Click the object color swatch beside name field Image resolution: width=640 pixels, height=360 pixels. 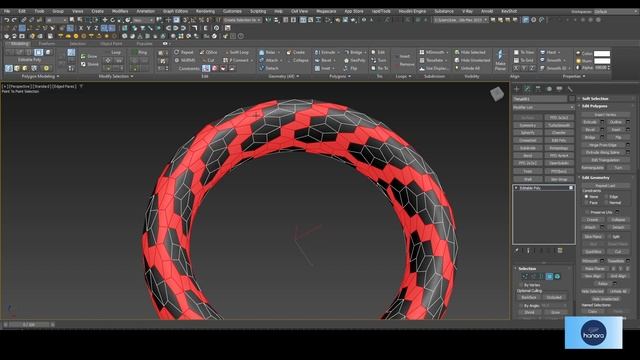(571, 99)
